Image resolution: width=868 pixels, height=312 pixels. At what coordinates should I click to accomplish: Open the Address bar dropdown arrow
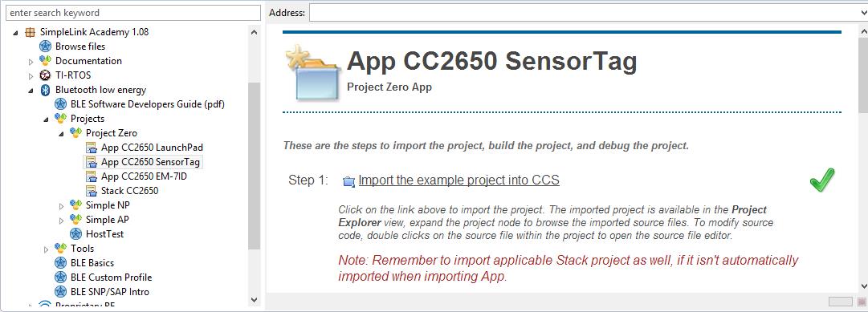tap(863, 13)
